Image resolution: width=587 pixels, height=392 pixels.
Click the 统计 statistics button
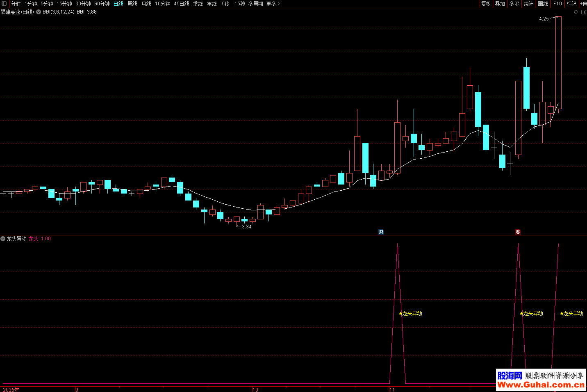coord(528,4)
